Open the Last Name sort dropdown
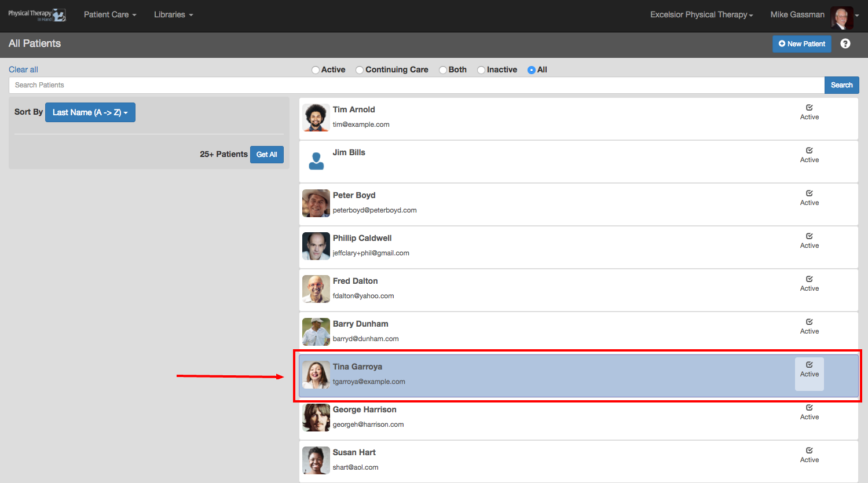 click(x=90, y=112)
